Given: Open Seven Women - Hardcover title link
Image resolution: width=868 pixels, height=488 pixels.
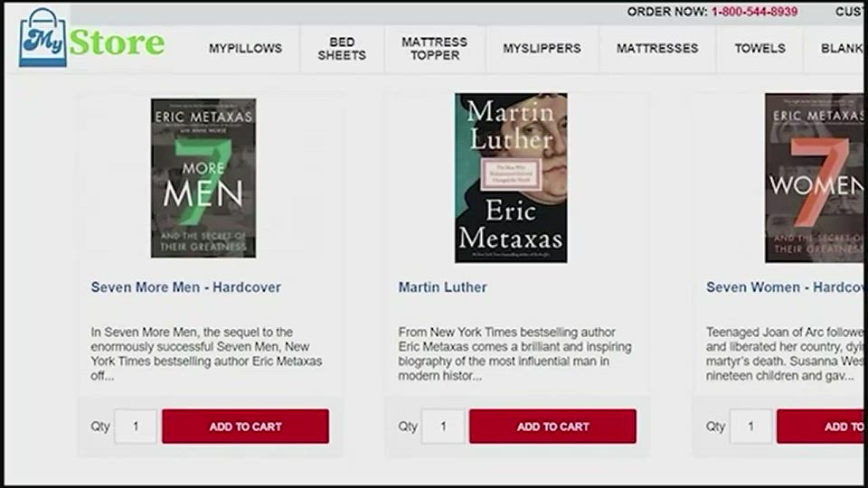Looking at the screenshot, I should pos(785,287).
